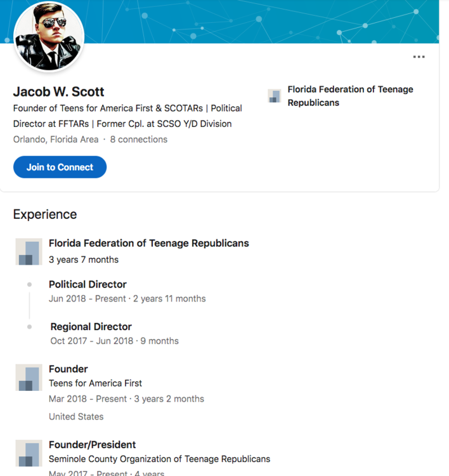This screenshot has width=449, height=476.
Task: Open the three-dot More options menu
Action: (419, 57)
